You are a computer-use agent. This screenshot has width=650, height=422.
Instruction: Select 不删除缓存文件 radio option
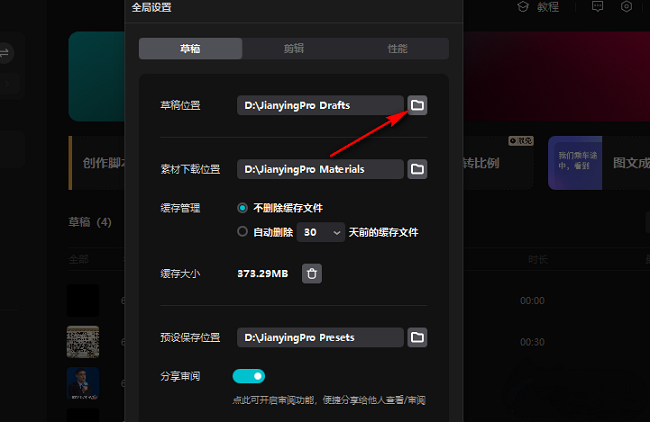(x=243, y=208)
